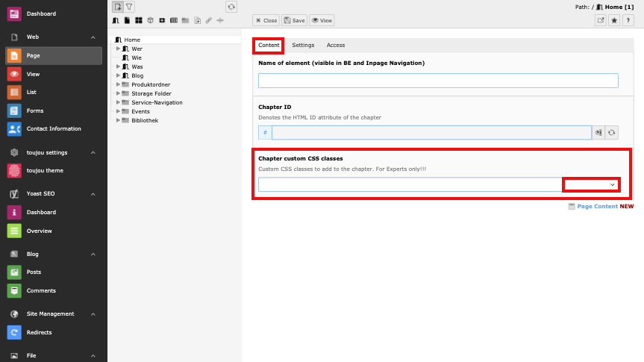Image resolution: width=644 pixels, height=362 pixels.
Task: Click the star bookmark icon
Action: point(614,21)
